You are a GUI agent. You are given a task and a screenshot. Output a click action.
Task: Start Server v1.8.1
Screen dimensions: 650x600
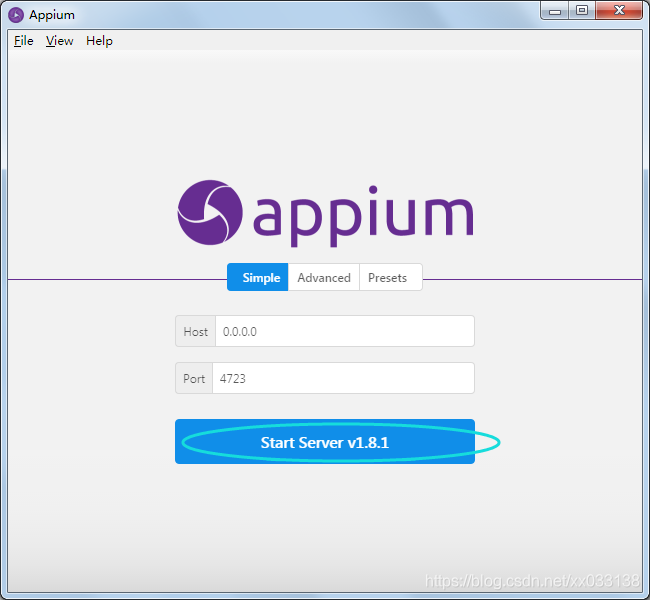click(x=325, y=442)
